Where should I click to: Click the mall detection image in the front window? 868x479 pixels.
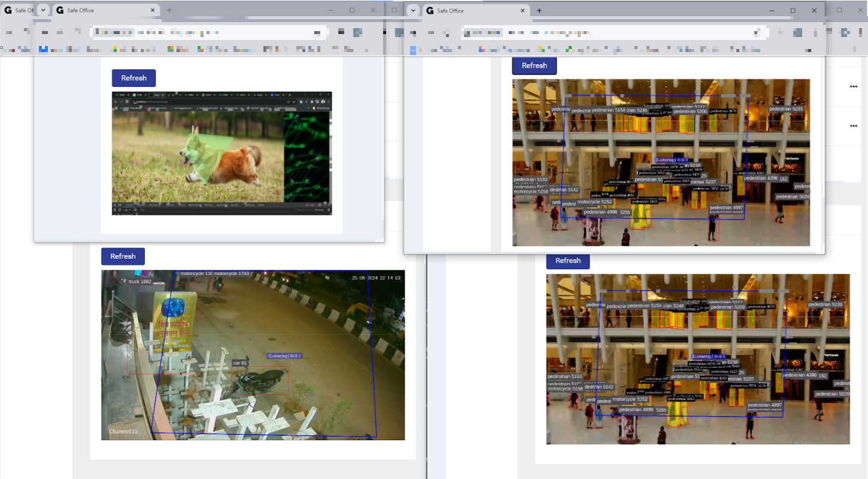coord(661,162)
